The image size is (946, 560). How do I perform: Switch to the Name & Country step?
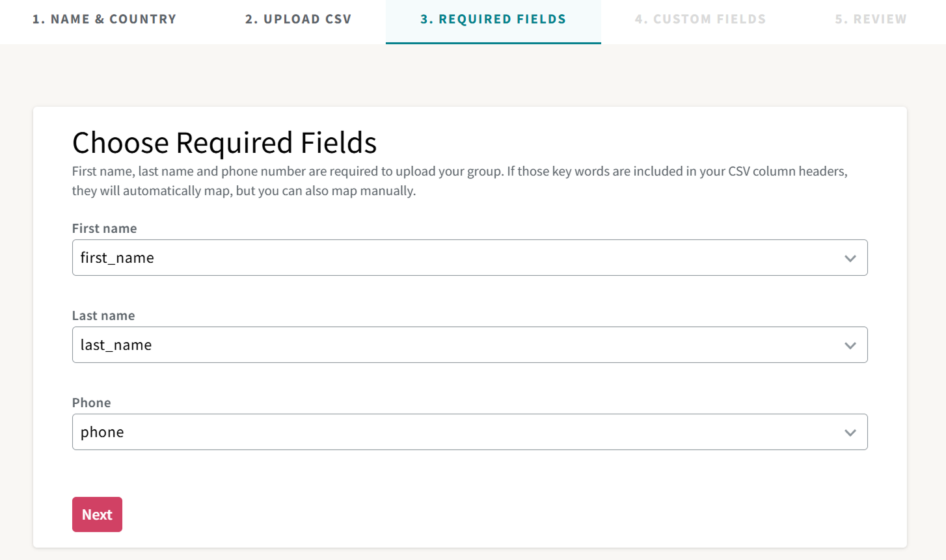point(104,19)
